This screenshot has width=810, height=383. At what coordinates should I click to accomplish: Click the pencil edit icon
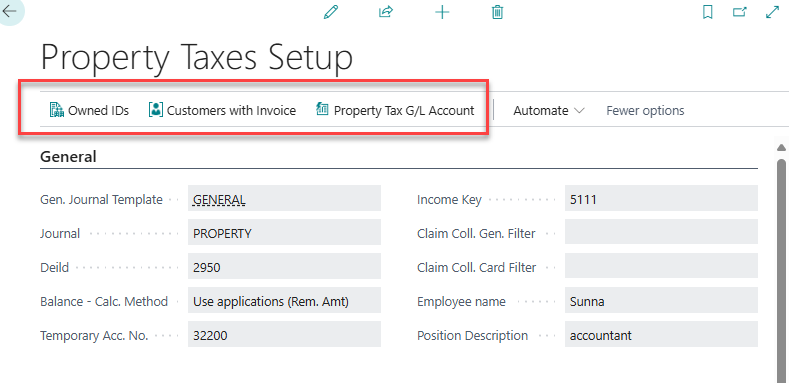coord(331,12)
